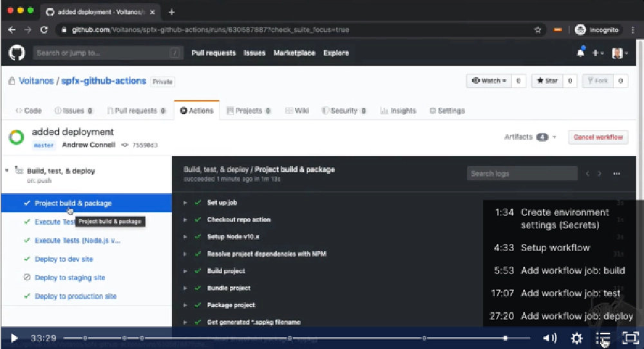Select the Project build & package job
Image resolution: width=644 pixels, height=349 pixels.
(x=87, y=203)
